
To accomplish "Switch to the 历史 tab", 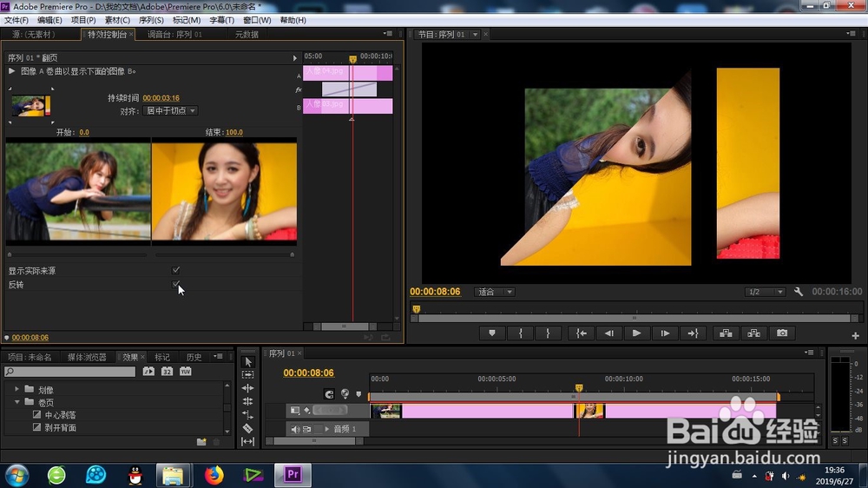I will point(194,357).
